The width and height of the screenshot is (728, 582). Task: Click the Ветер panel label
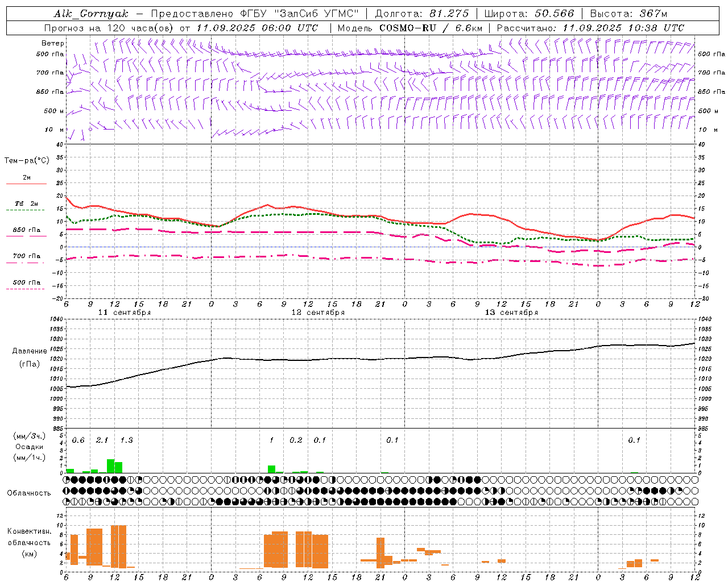pyautogui.click(x=53, y=43)
